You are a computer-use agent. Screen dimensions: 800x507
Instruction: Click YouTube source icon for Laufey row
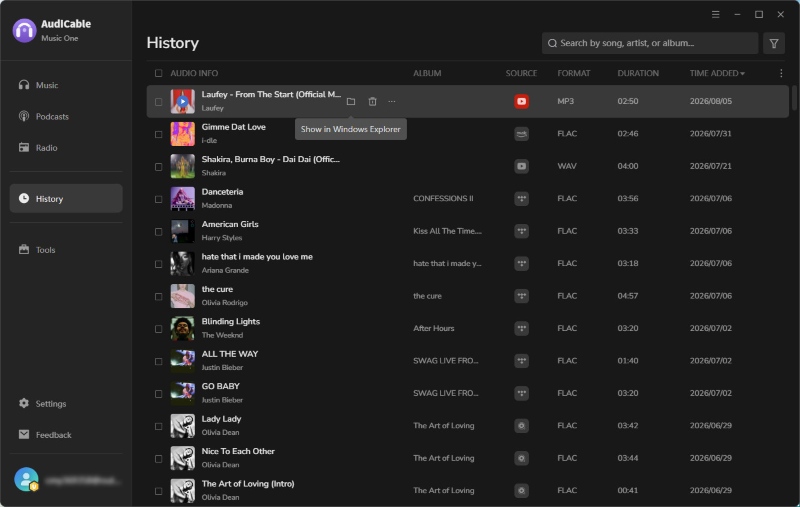coord(521,102)
